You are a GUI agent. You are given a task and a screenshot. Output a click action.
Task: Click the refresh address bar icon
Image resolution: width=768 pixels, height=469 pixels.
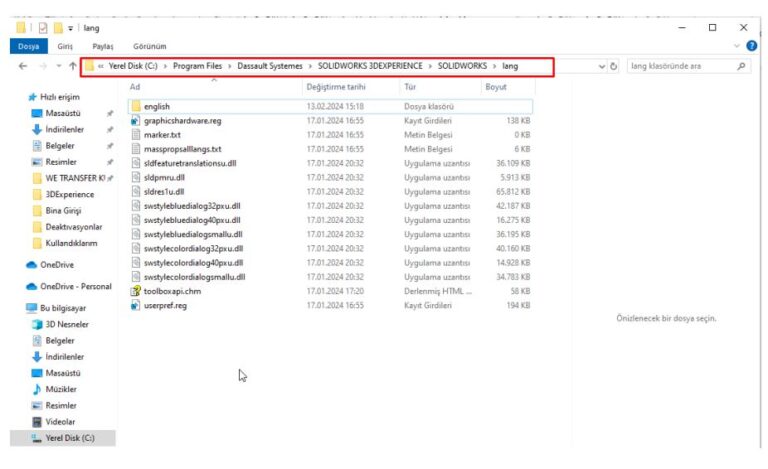613,66
